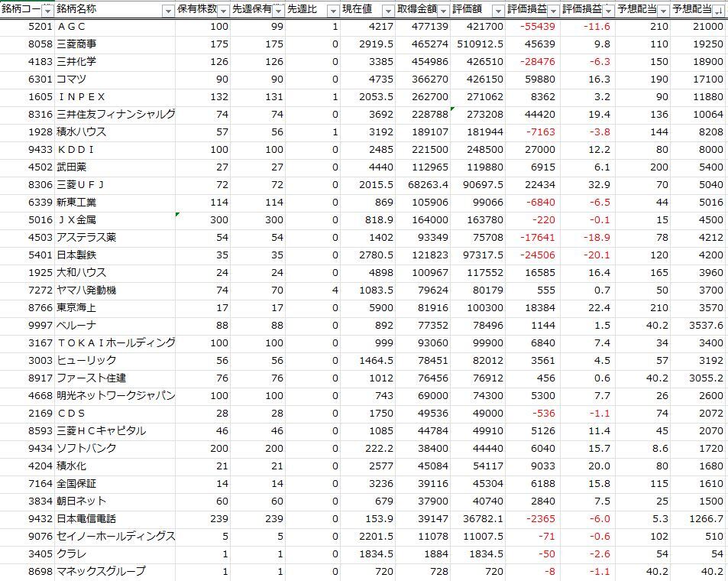Select the 積水化 name cell

[115, 466]
